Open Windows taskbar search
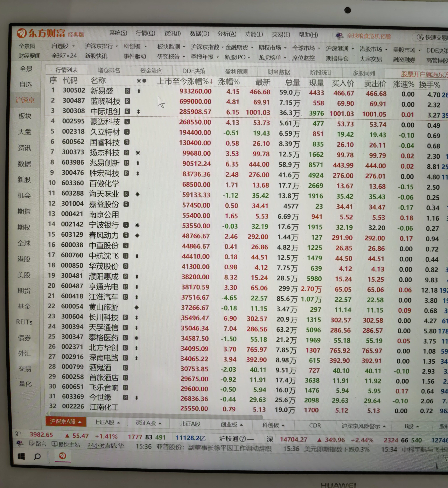This screenshot has height=488, width=448. click(37, 457)
